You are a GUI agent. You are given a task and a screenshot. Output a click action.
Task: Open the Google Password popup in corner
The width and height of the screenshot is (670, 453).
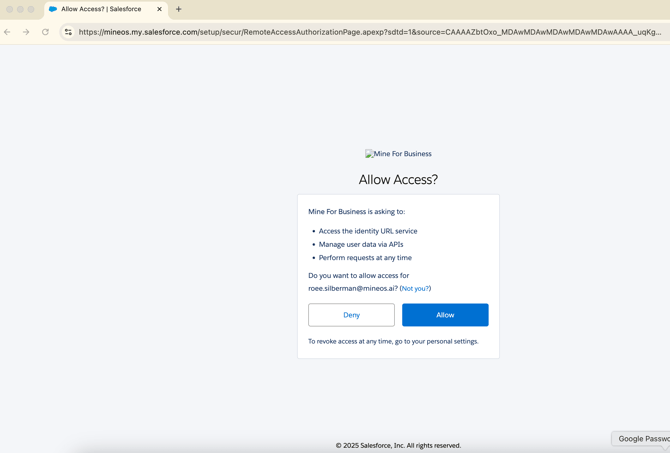[642, 439]
